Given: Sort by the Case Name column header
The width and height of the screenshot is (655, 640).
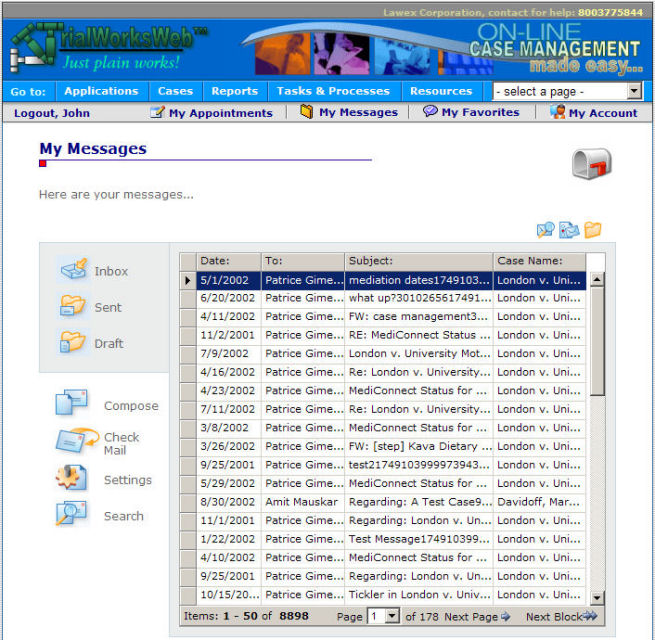Looking at the screenshot, I should tap(540, 261).
